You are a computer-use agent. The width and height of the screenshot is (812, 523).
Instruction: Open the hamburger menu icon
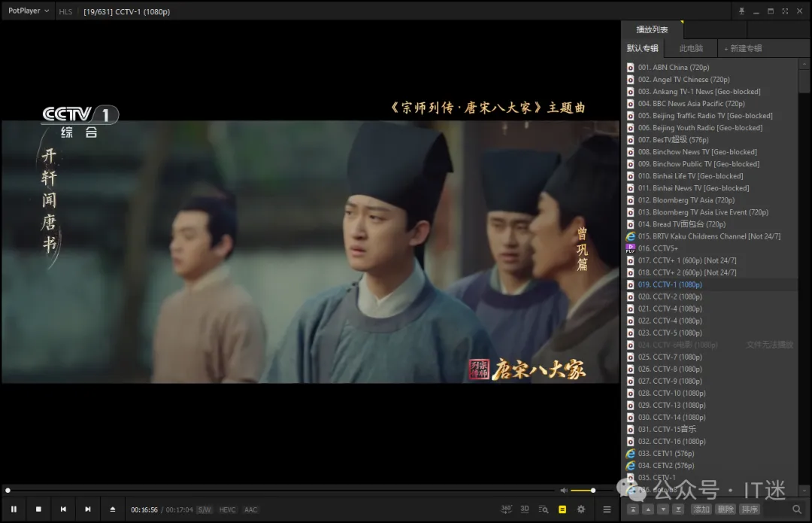[x=607, y=509]
